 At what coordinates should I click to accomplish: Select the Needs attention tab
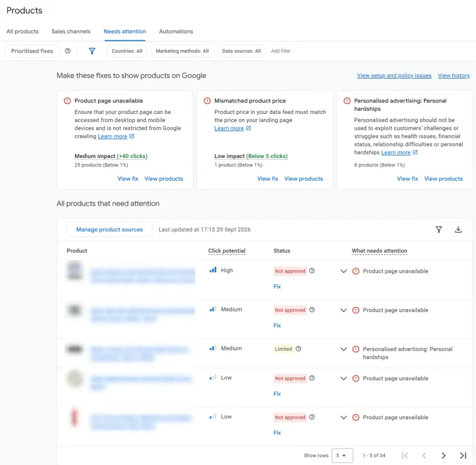pos(125,31)
